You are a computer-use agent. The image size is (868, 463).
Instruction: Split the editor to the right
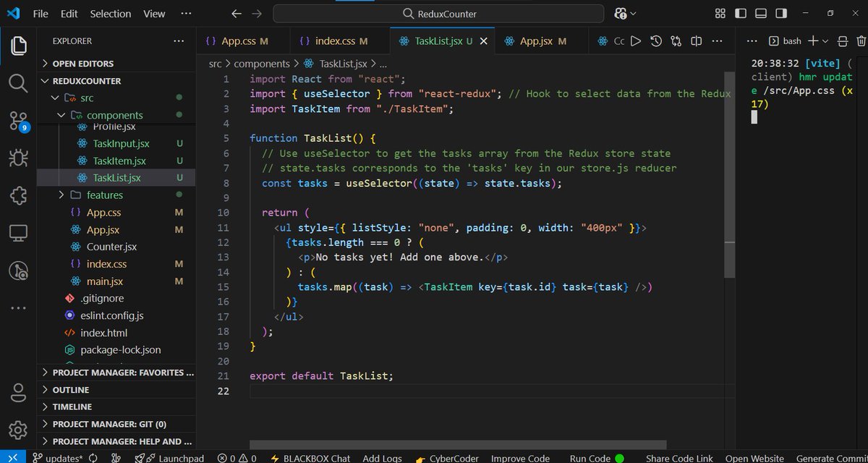(697, 41)
